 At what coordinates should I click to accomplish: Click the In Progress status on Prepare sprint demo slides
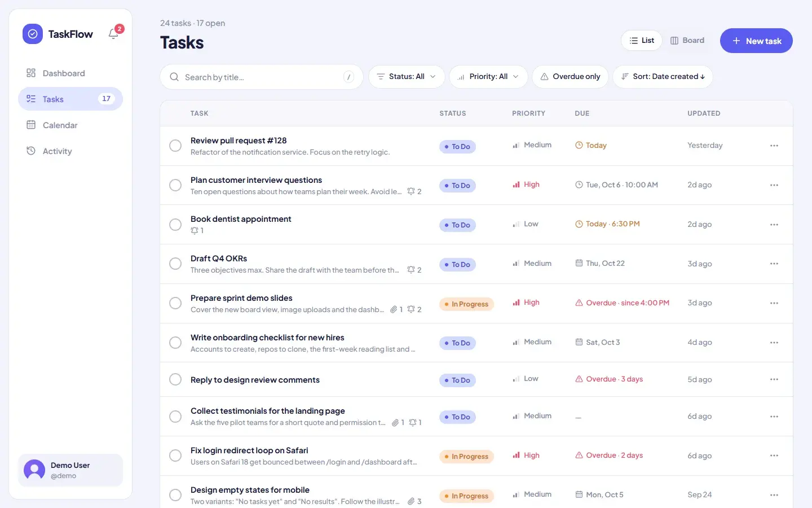(467, 304)
